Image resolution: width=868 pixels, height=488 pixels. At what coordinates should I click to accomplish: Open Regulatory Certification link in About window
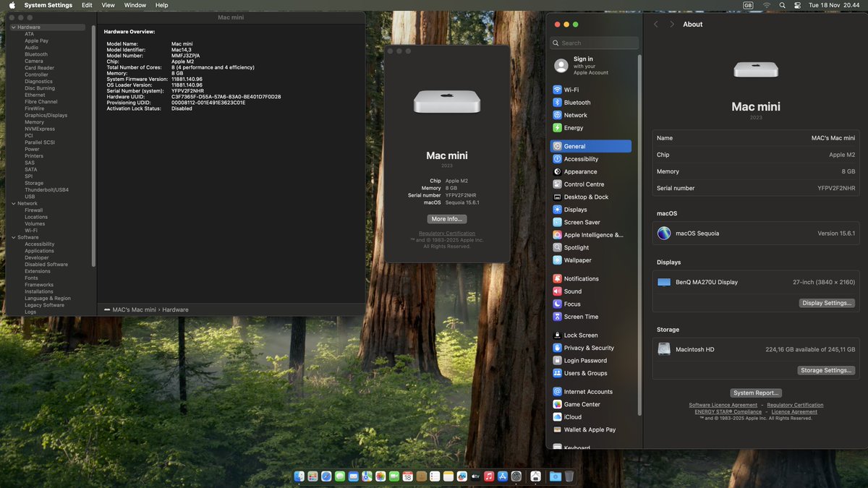(795, 405)
